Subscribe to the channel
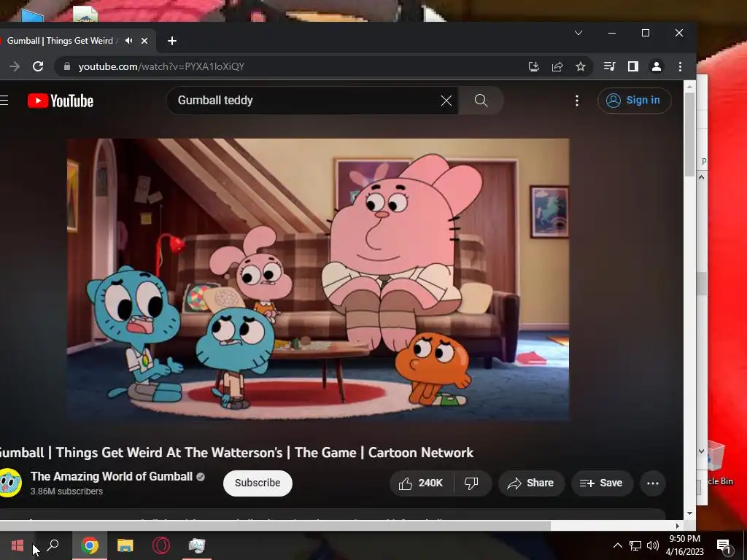The image size is (747, 560). tap(258, 483)
